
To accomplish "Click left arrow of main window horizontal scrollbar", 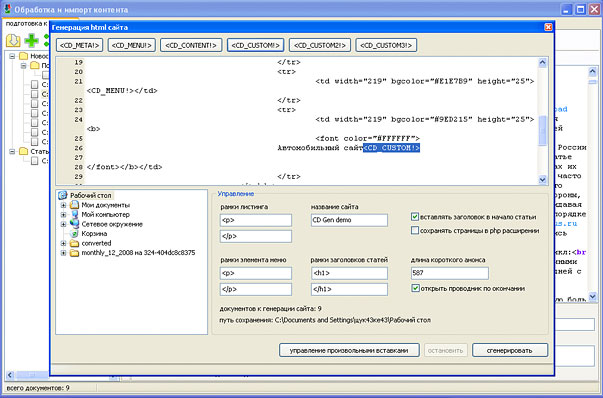I will tap(10, 375).
